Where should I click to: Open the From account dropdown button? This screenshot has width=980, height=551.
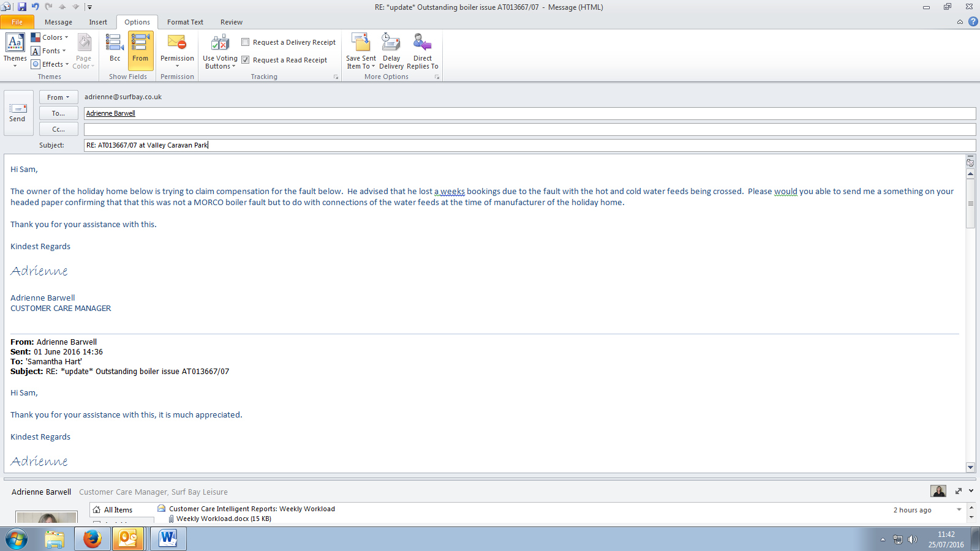coord(58,97)
